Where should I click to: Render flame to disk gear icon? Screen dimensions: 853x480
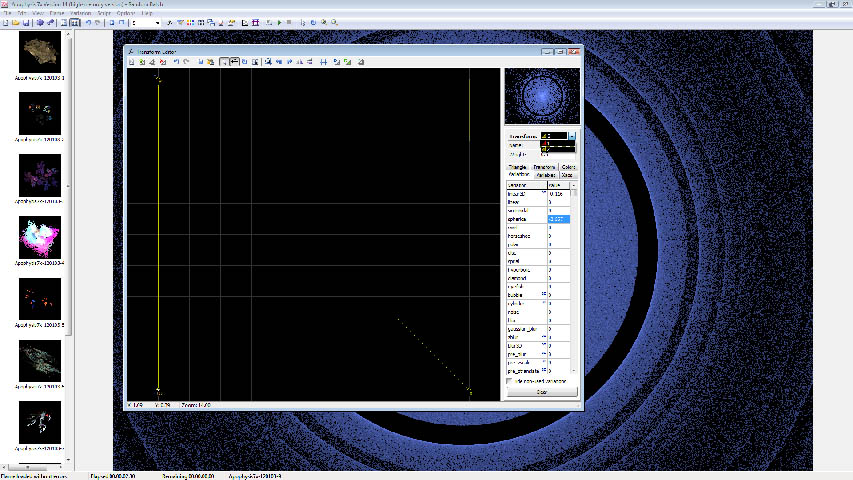coord(40,23)
